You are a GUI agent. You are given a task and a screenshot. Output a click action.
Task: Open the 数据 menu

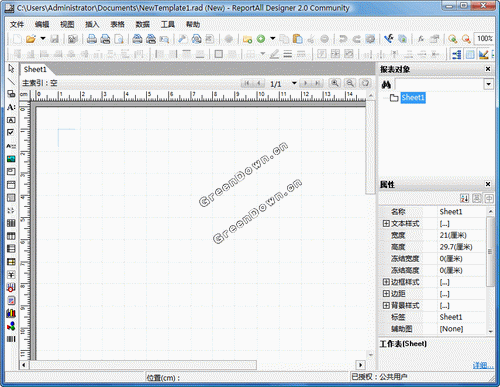click(x=143, y=24)
